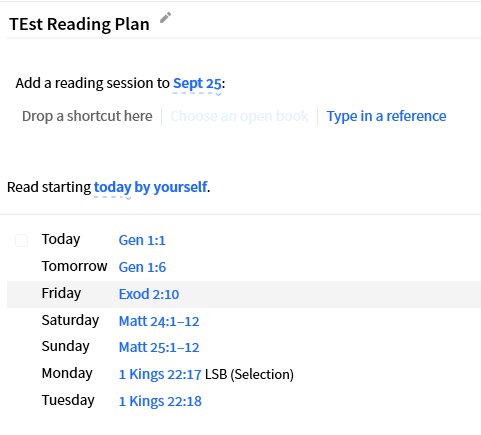This screenshot has height=435, width=481.
Task: Open 1 Kings 22:17 reading link
Action: 160,374
